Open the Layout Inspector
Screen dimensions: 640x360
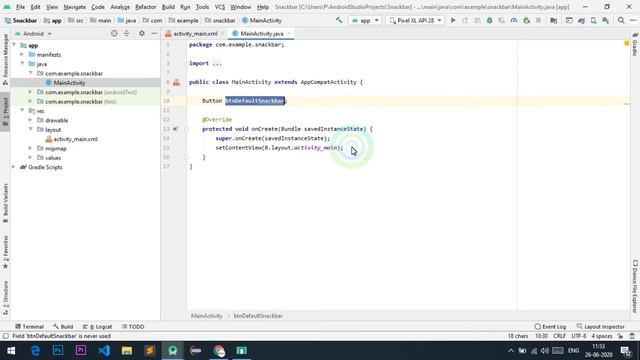600,327
